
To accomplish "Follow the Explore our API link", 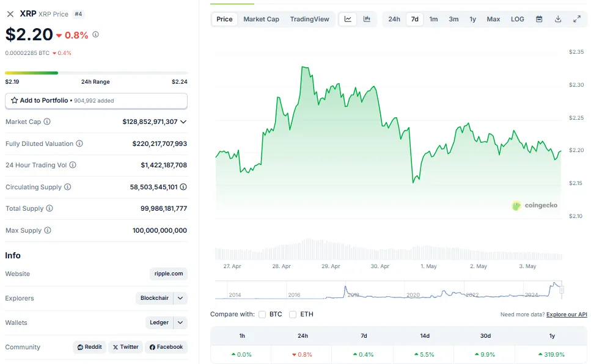I will [x=567, y=315].
